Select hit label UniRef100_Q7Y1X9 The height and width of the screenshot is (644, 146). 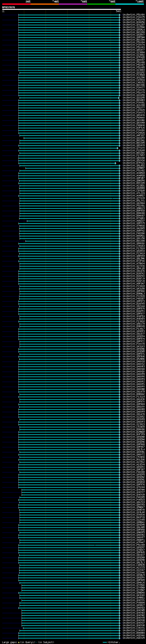[133, 198]
